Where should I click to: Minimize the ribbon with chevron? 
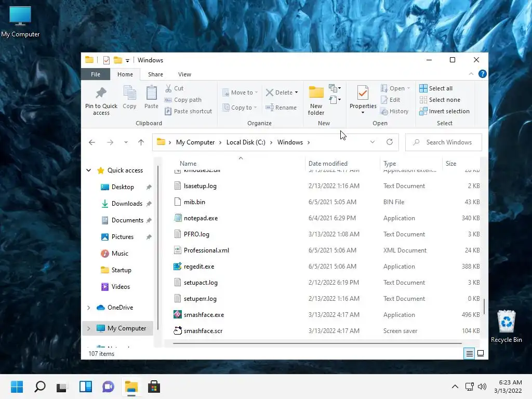pyautogui.click(x=471, y=74)
